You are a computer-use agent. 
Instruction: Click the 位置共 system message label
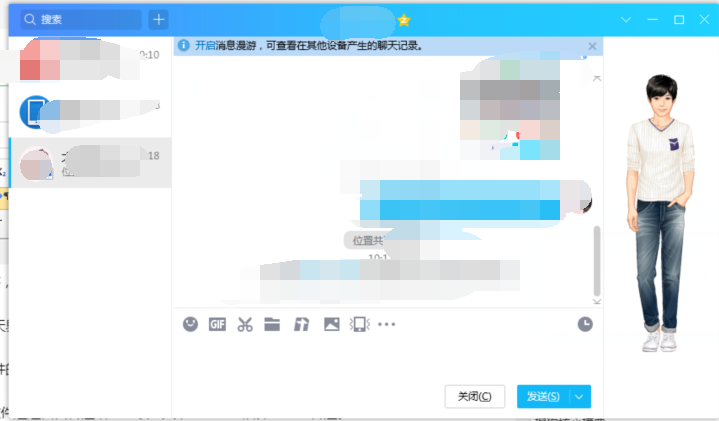(x=368, y=240)
